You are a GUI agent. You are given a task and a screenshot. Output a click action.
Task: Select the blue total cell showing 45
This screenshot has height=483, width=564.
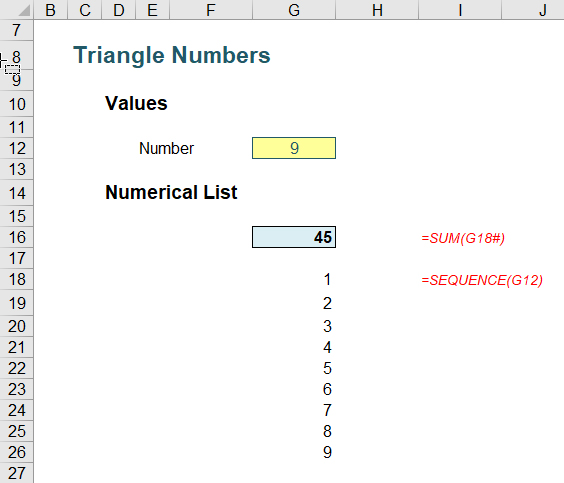294,237
